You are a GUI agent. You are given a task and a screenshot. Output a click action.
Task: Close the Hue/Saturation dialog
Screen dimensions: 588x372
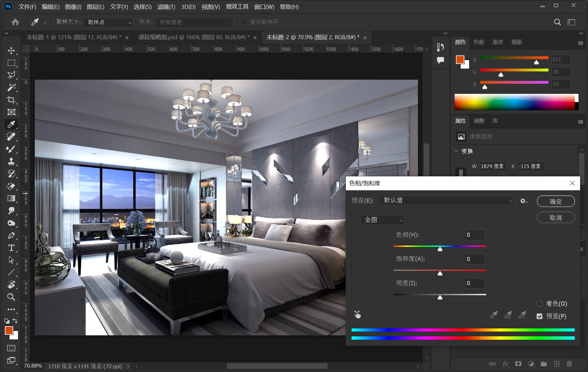(x=572, y=183)
